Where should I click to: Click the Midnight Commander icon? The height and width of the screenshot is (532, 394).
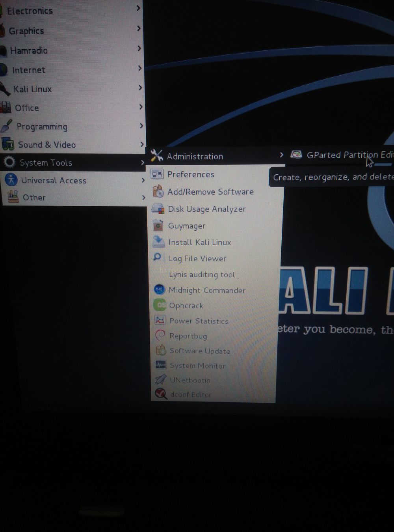[159, 290]
